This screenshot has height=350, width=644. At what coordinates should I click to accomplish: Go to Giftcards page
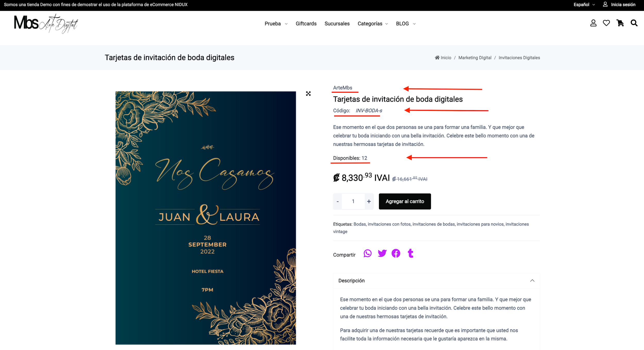click(x=306, y=24)
